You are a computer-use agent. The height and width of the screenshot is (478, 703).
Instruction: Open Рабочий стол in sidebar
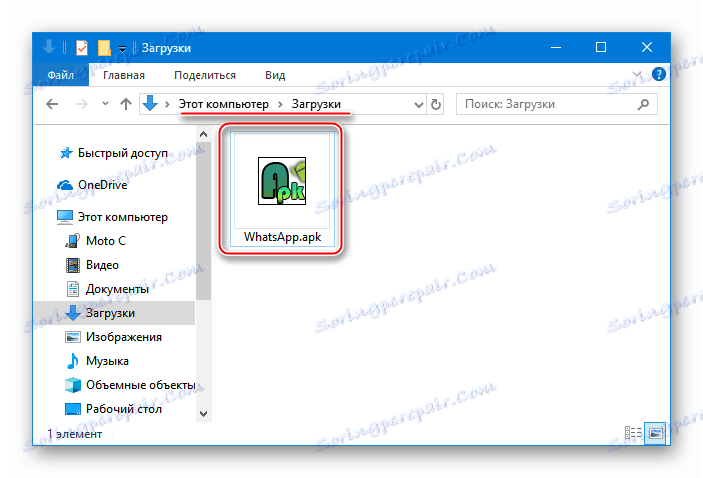click(124, 409)
